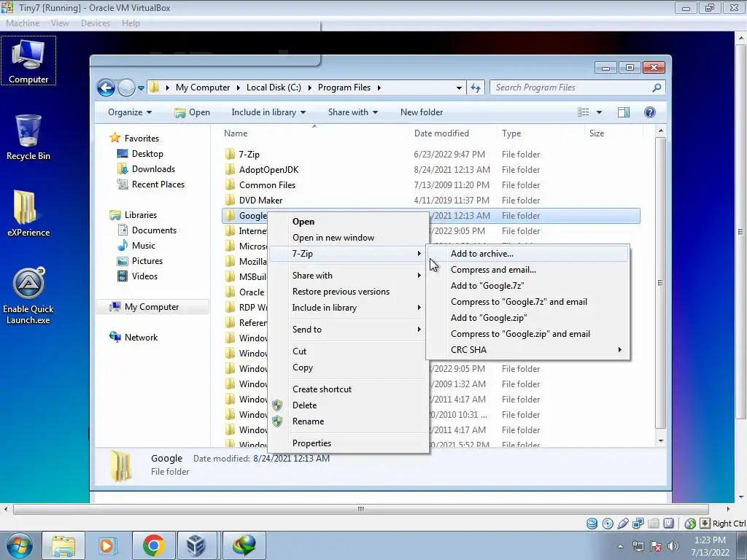Open the Recycle Bin desktop icon
This screenshot has height=560, width=747.
[x=28, y=137]
